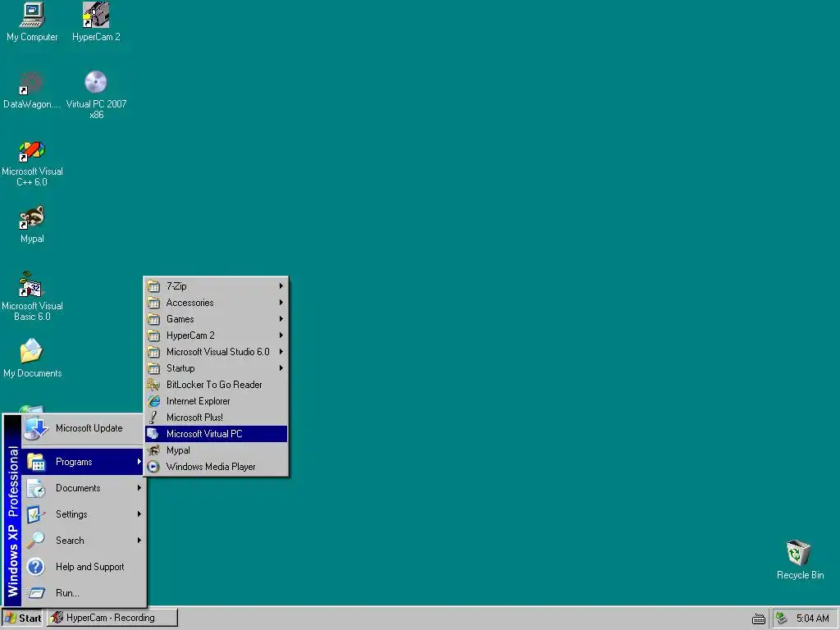The image size is (840, 630).
Task: Launch Mypal raccoon desktop shortcut
Action: [x=32, y=217]
